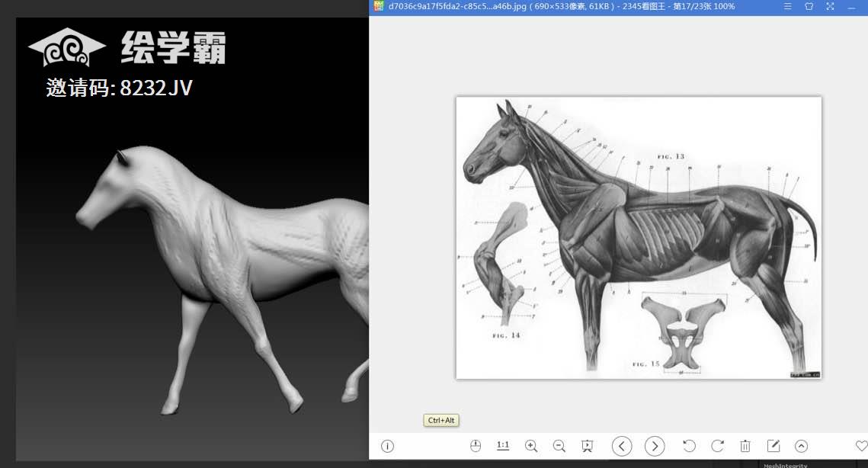Click the file name text in title bar
This screenshot has height=468, width=868.
[457, 7]
